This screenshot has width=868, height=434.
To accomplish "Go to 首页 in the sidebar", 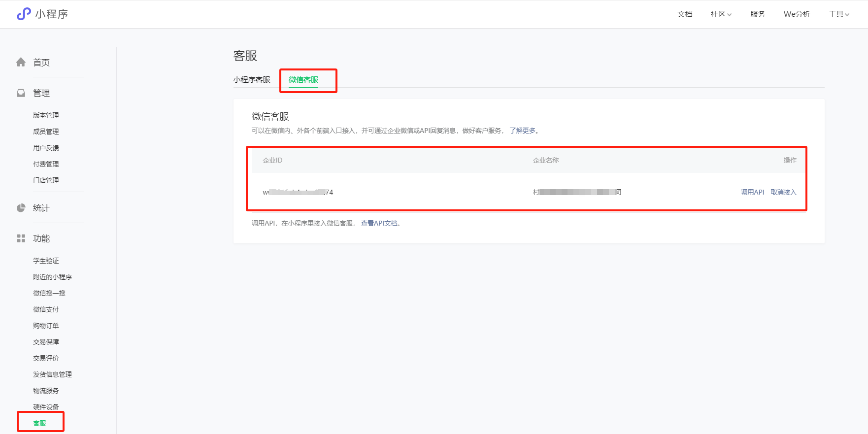I will 41,63.
